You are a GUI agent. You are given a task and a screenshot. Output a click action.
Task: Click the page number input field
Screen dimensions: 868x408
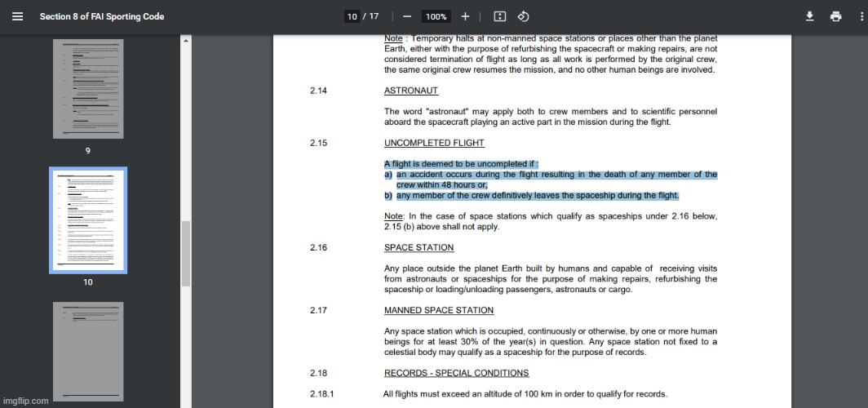point(352,16)
